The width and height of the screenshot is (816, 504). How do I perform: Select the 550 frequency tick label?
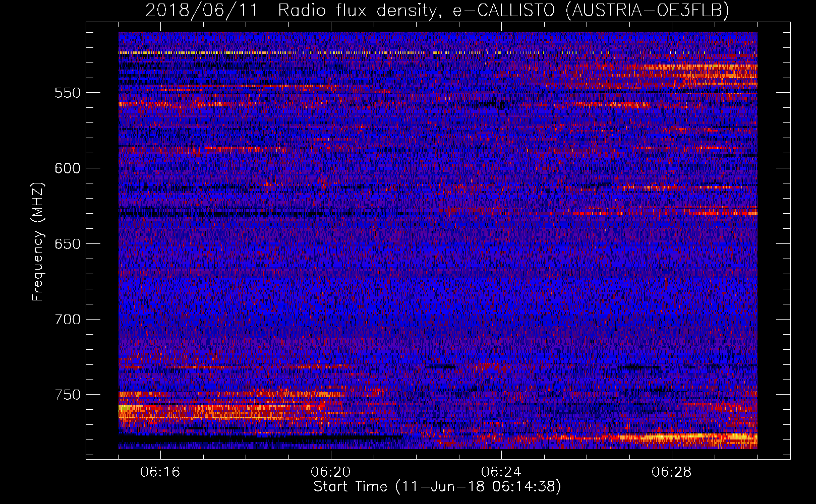pyautogui.click(x=68, y=93)
